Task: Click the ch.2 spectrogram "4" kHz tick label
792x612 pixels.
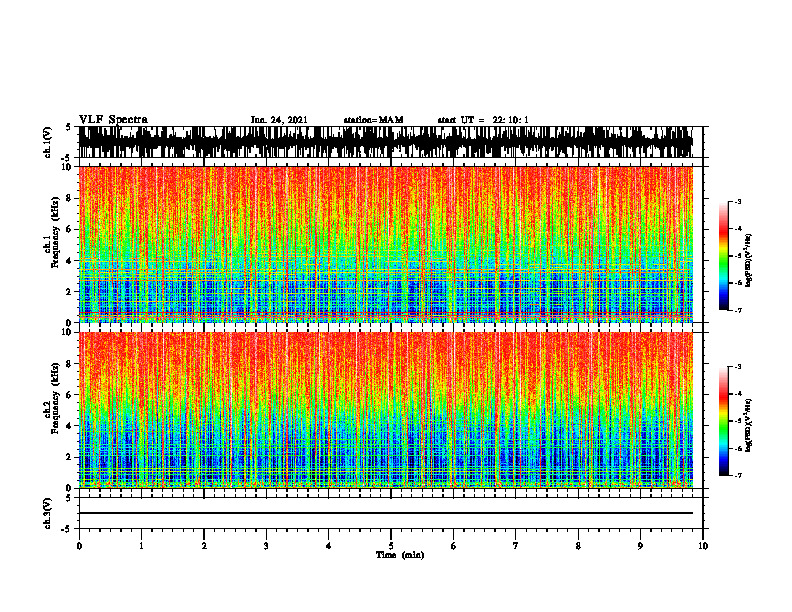Action: click(69, 427)
